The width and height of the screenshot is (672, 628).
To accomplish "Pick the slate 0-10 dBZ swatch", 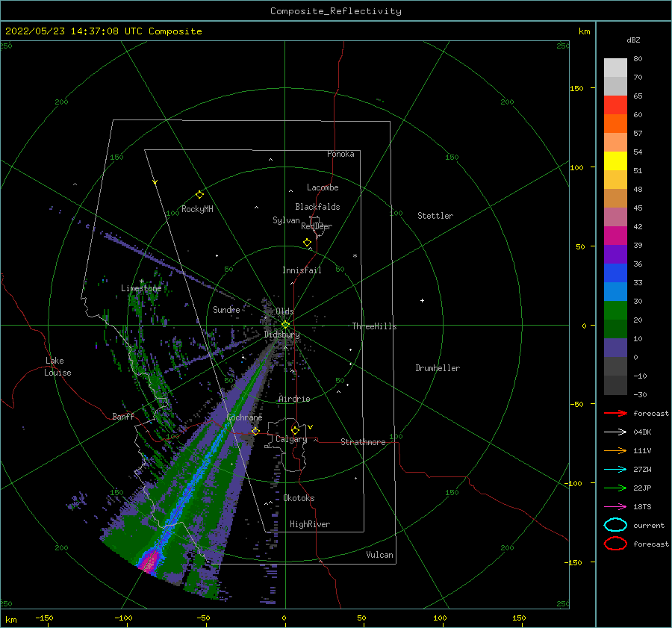I will (615, 348).
